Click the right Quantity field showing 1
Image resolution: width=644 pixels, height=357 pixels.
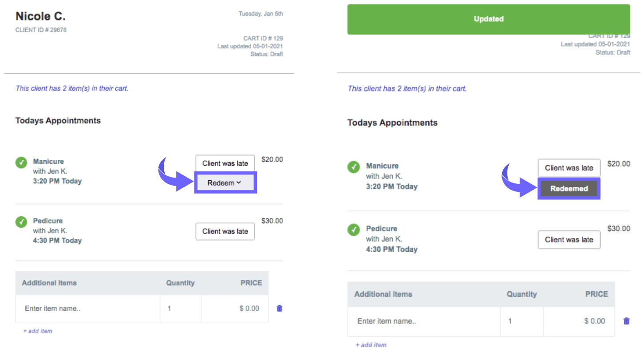[522, 321]
